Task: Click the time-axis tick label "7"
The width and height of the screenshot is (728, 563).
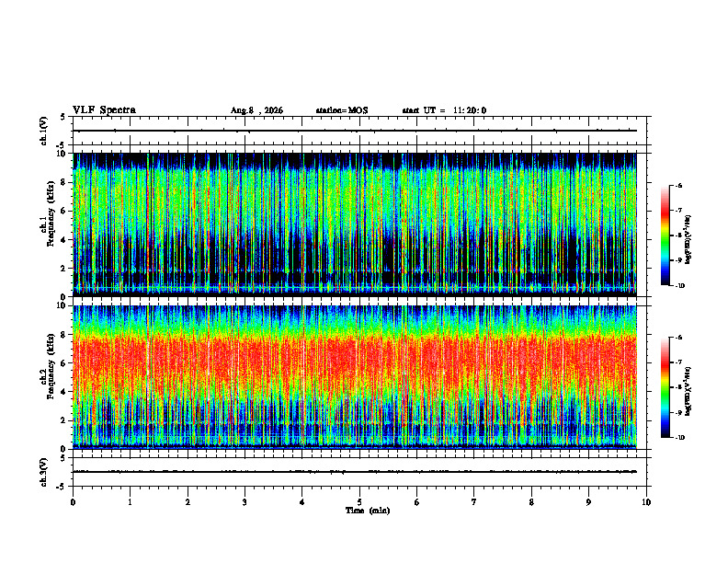Action: coord(474,502)
